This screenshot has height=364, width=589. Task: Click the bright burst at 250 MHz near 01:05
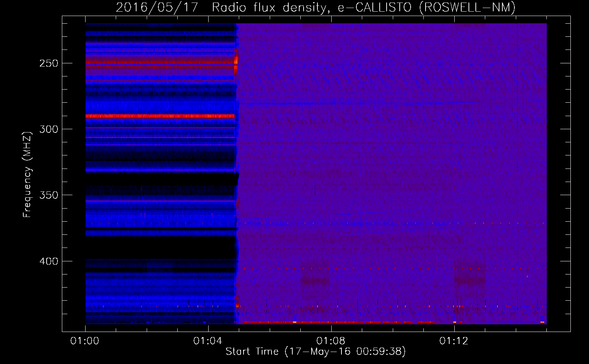(x=236, y=63)
